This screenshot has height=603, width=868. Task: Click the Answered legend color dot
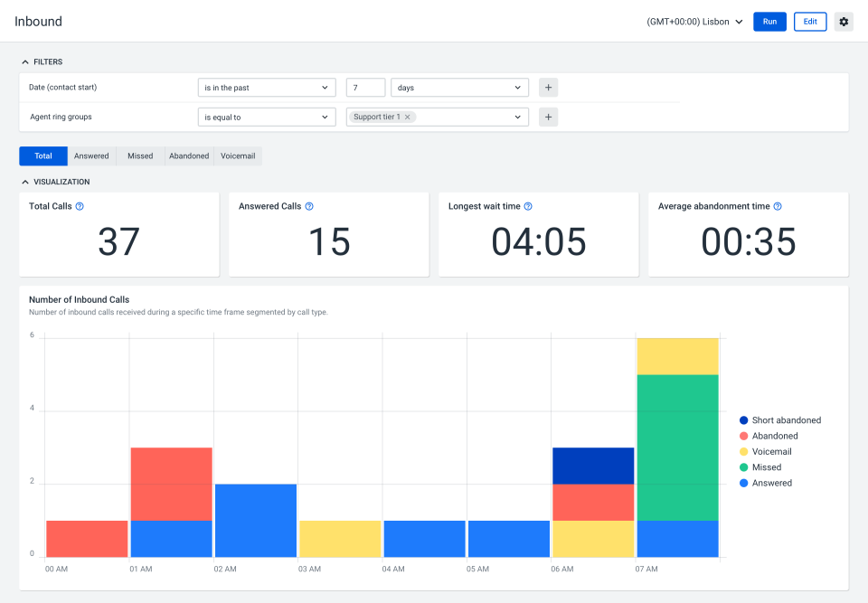[745, 483]
